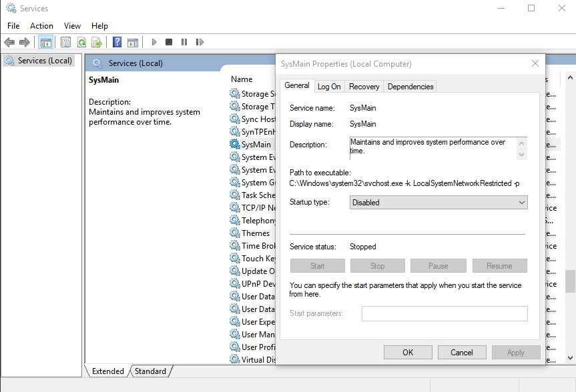
Task: Click the Pause Service toolbar icon
Action: click(184, 42)
